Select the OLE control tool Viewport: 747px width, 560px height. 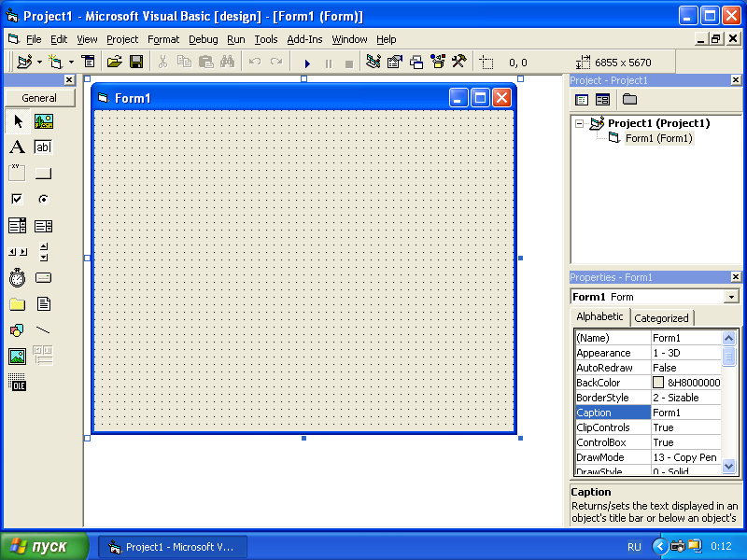click(x=18, y=383)
